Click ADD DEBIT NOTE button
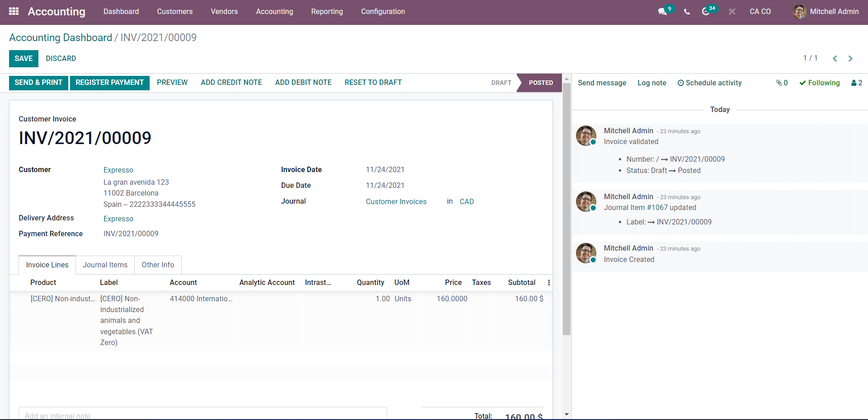The width and height of the screenshot is (868, 420). (303, 83)
